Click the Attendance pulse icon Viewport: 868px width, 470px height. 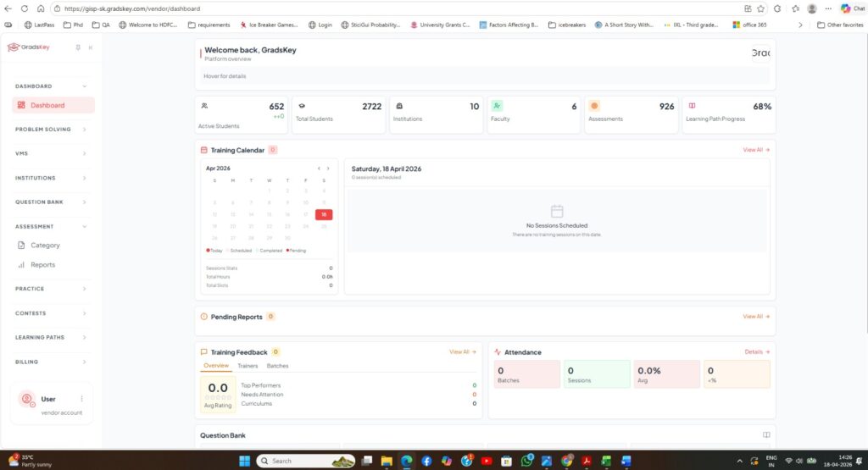498,352
